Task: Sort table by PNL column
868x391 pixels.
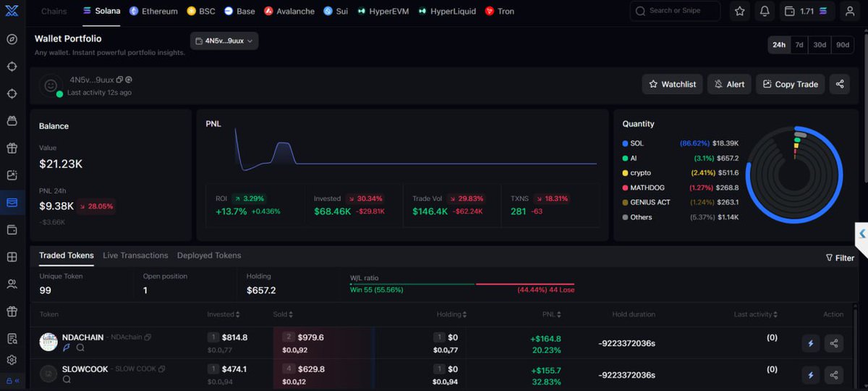Action: click(553, 314)
